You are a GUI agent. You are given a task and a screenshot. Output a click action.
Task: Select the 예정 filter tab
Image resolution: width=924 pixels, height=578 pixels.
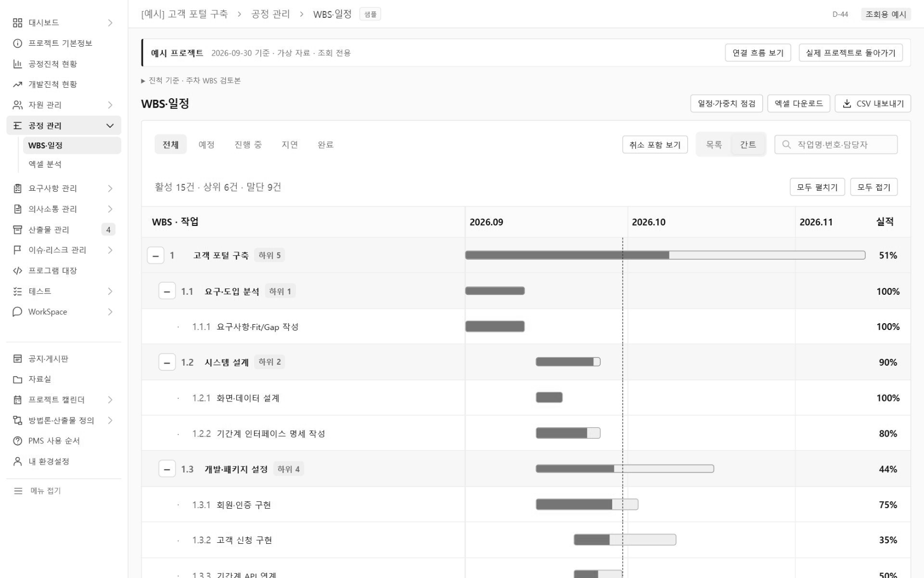tap(206, 145)
